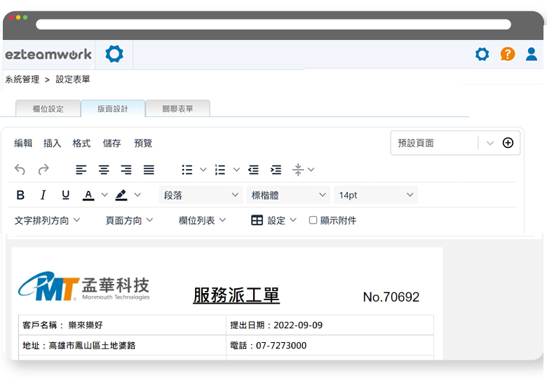The image size is (547, 392).
Task: Open the 段落 paragraph style dropdown
Action: (201, 195)
